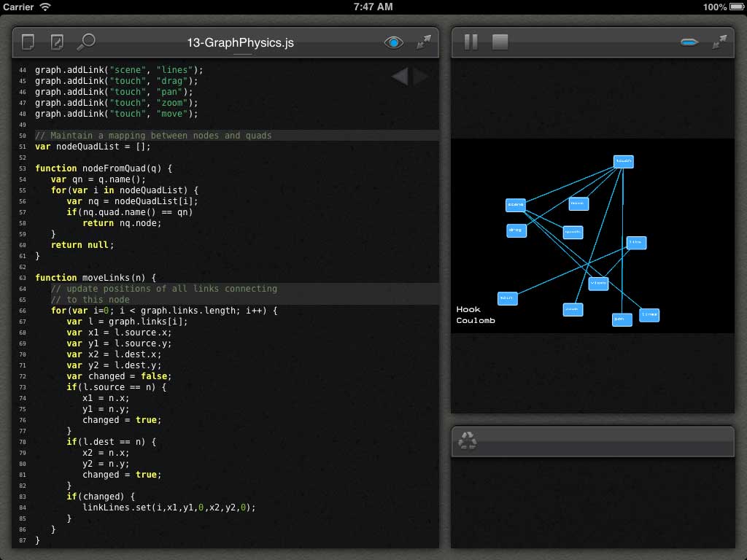The image size is (747, 560).
Task: Expand the code editor to fullscreen
Action: pos(424,42)
